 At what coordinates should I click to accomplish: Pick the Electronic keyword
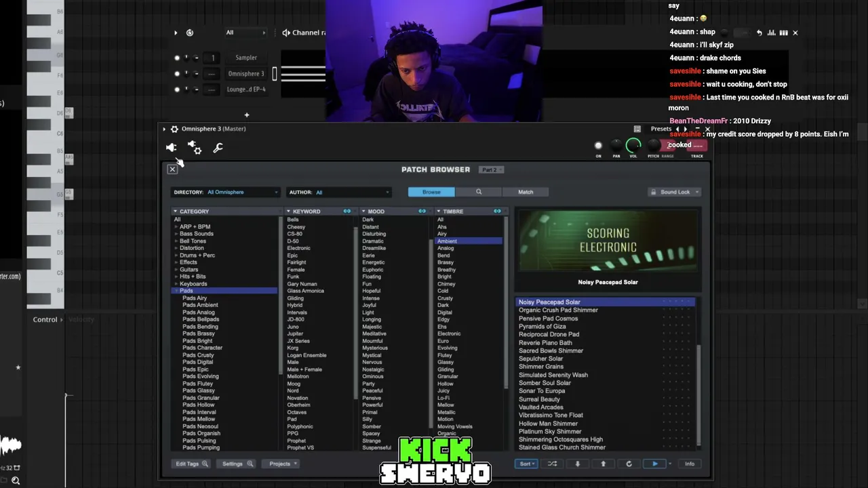pos(298,248)
